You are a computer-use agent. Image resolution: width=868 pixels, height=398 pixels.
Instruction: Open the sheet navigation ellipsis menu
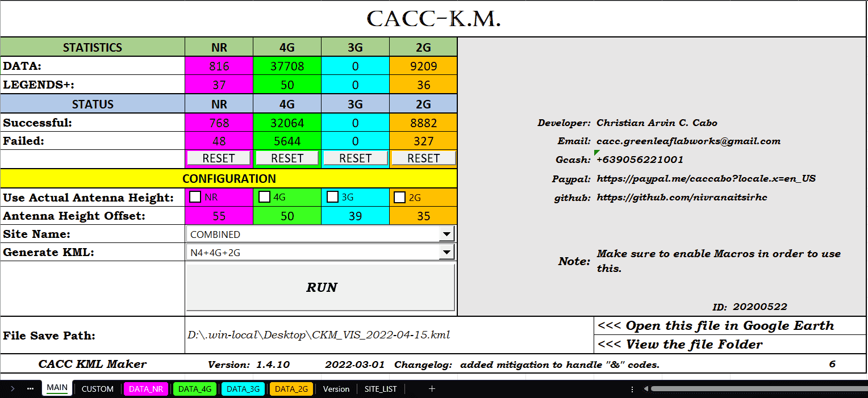click(x=30, y=389)
